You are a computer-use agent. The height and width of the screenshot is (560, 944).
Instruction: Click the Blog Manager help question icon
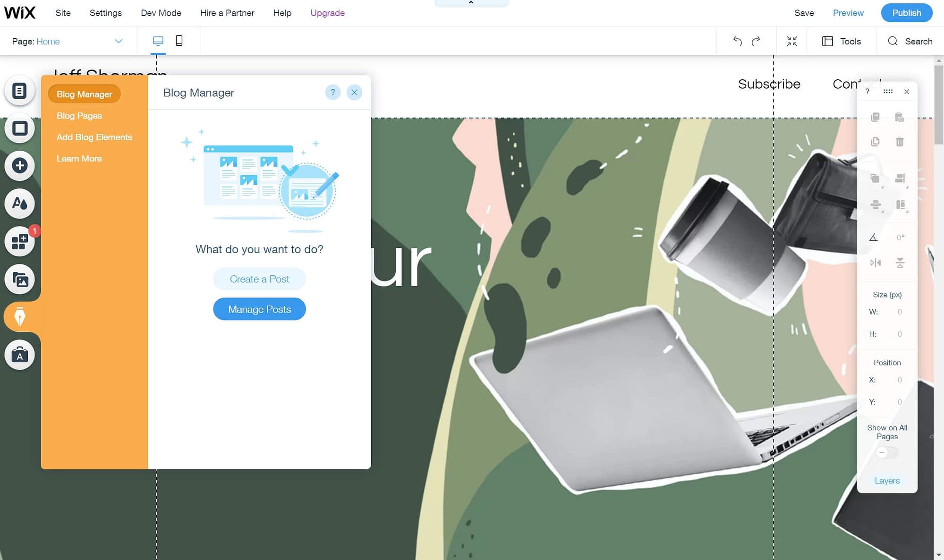332,92
